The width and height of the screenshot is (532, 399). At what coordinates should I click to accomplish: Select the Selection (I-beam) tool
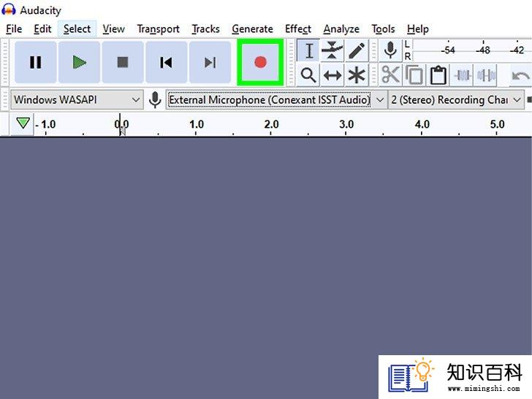[308, 50]
